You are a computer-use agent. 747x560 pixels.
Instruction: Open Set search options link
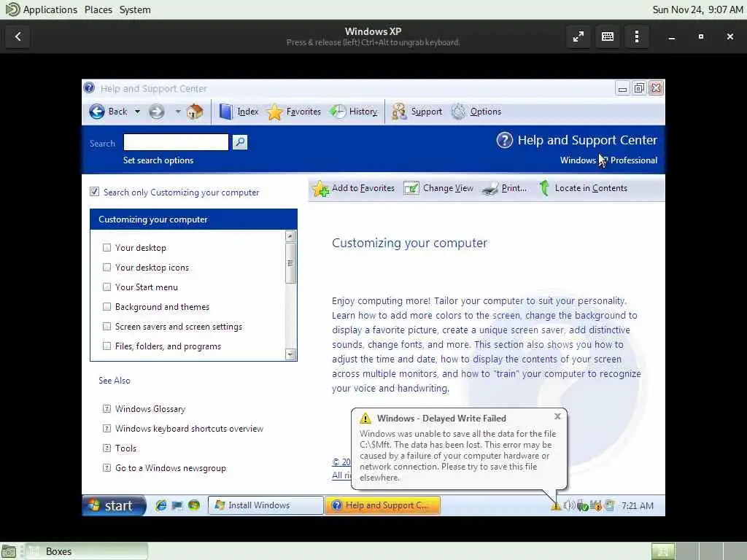point(158,160)
